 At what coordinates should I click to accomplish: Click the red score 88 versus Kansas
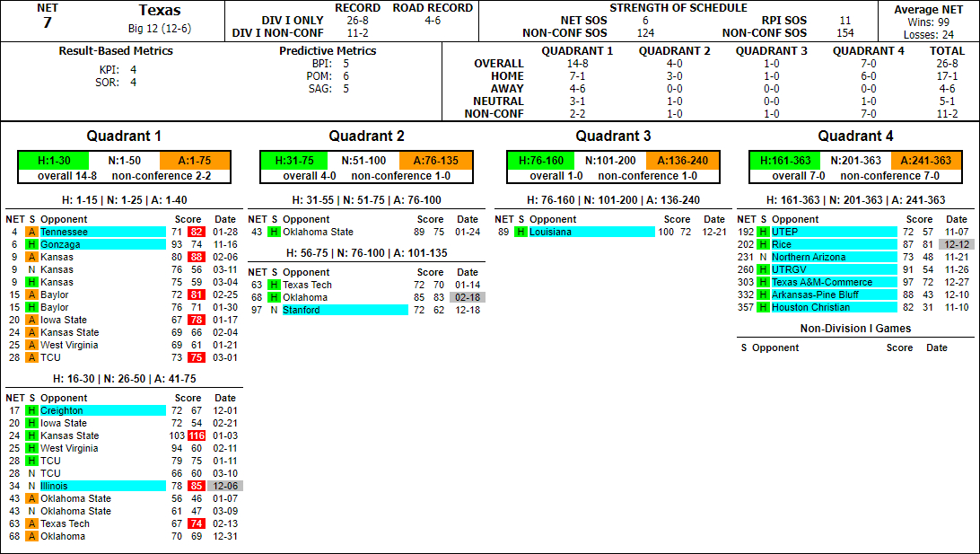[197, 257]
